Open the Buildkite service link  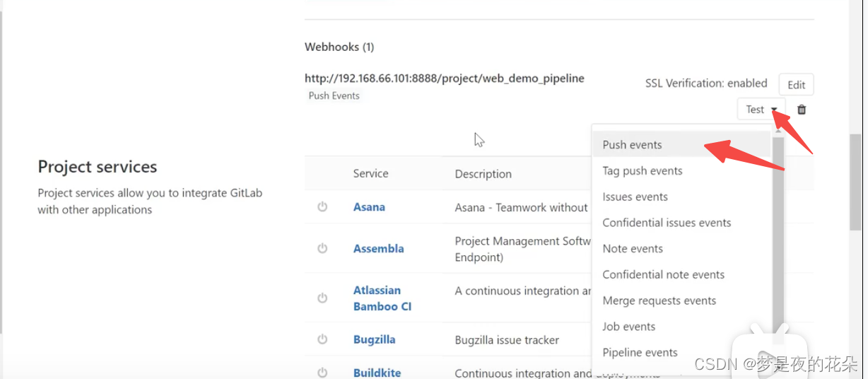377,373
